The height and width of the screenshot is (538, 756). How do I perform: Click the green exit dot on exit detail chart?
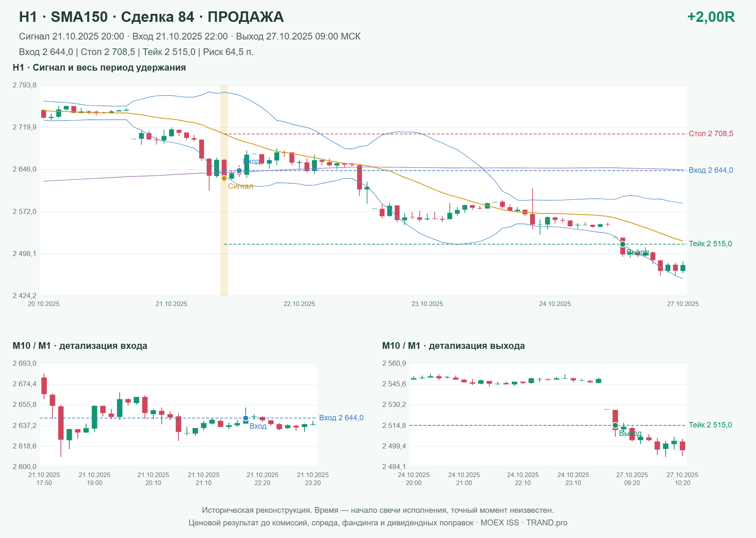[x=615, y=425]
